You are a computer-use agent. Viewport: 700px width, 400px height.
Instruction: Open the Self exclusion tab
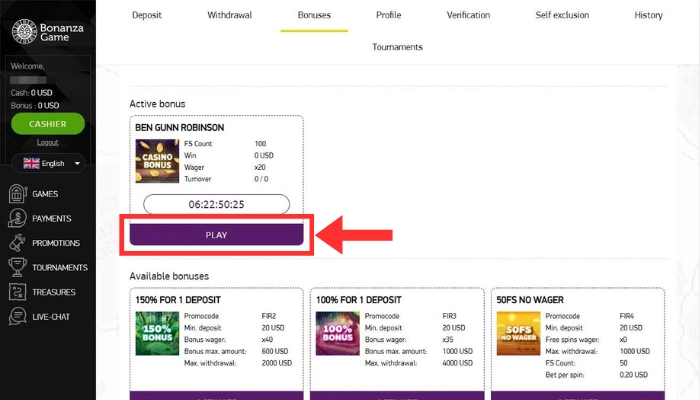pos(562,15)
